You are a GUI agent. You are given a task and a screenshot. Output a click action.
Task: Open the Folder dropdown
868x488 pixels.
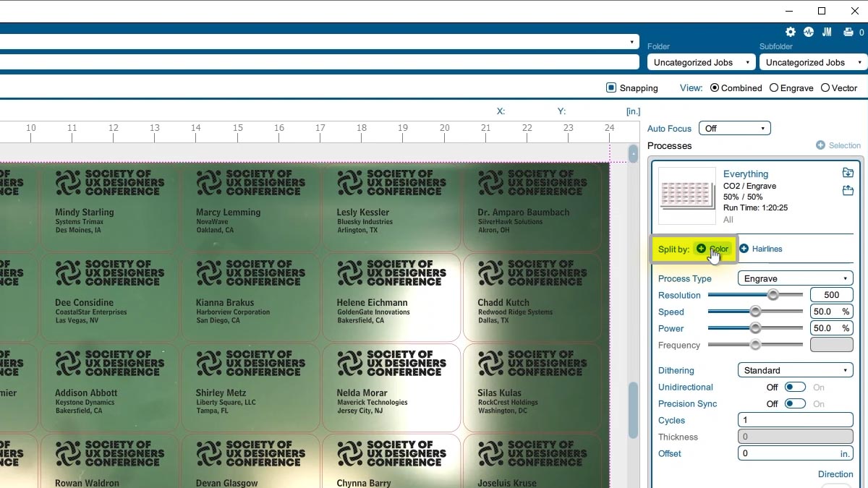coord(701,63)
